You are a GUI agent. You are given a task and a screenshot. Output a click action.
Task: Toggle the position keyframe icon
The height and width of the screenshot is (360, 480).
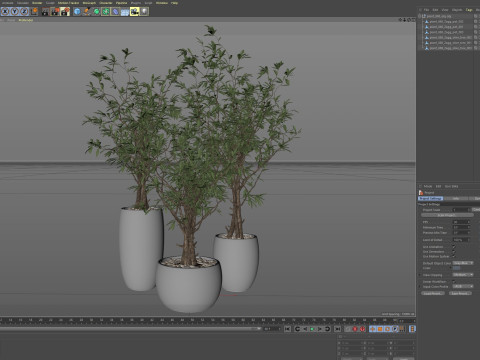click(373, 329)
